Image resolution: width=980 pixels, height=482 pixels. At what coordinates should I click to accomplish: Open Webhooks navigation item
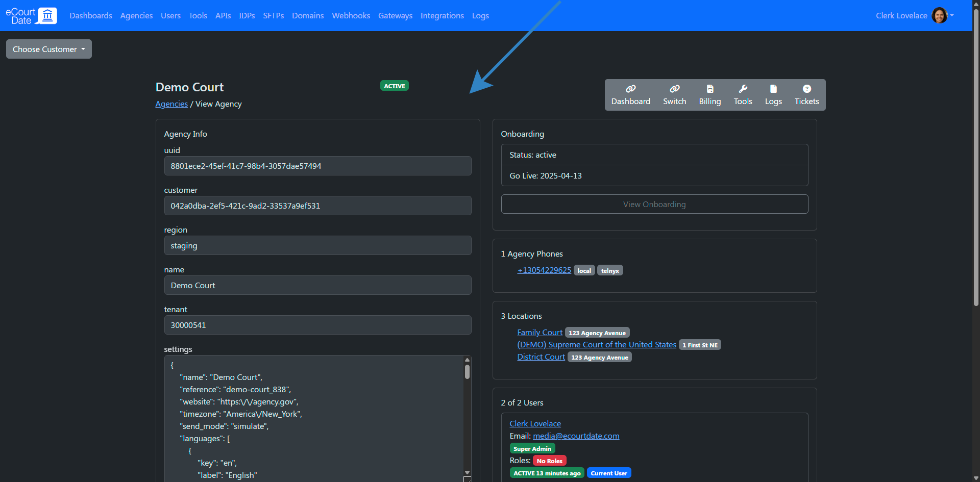351,16
